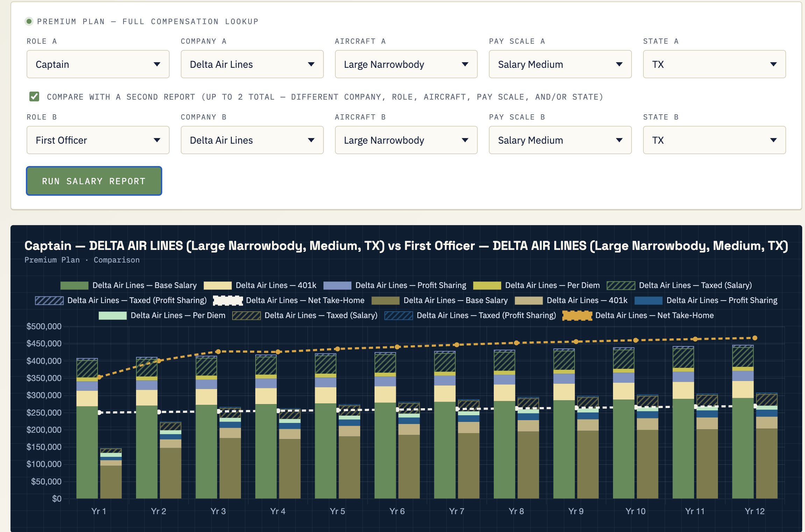805x532 pixels.
Task: Click the Yr 12 orange net take-home point
Action: tap(755, 338)
